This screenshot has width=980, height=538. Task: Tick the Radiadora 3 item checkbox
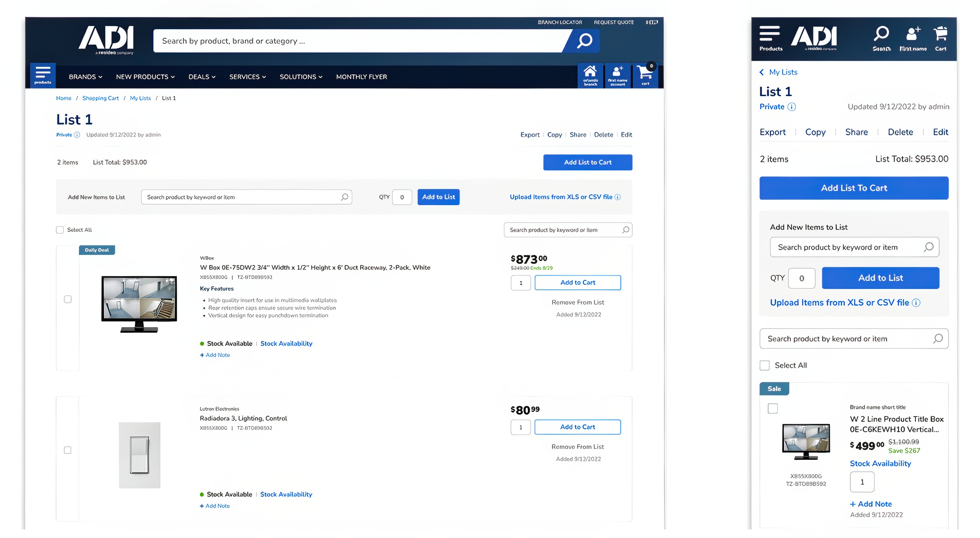68,450
